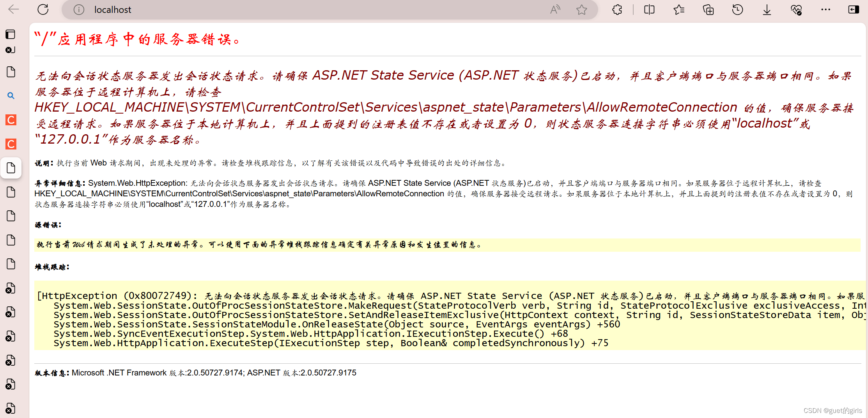
Task: Add this page to favorites with the star
Action: point(581,10)
